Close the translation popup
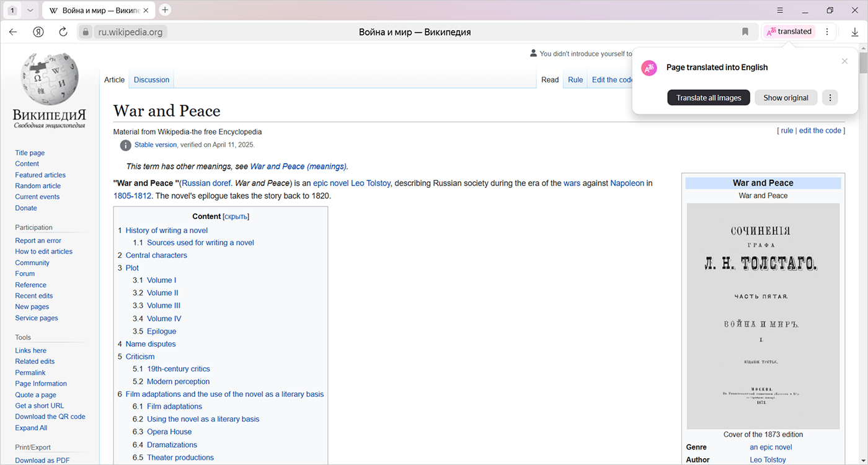Image resolution: width=868 pixels, height=465 pixels. 844,61
